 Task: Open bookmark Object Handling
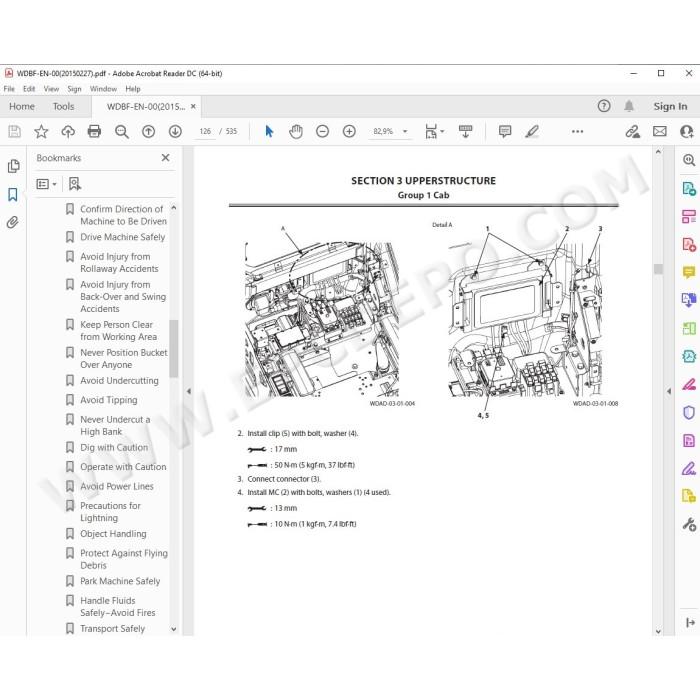pos(113,533)
